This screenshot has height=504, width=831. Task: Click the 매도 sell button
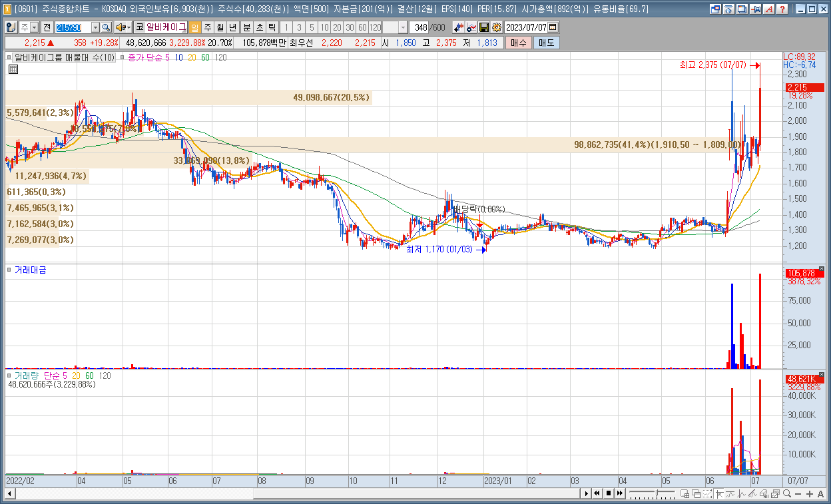point(546,43)
